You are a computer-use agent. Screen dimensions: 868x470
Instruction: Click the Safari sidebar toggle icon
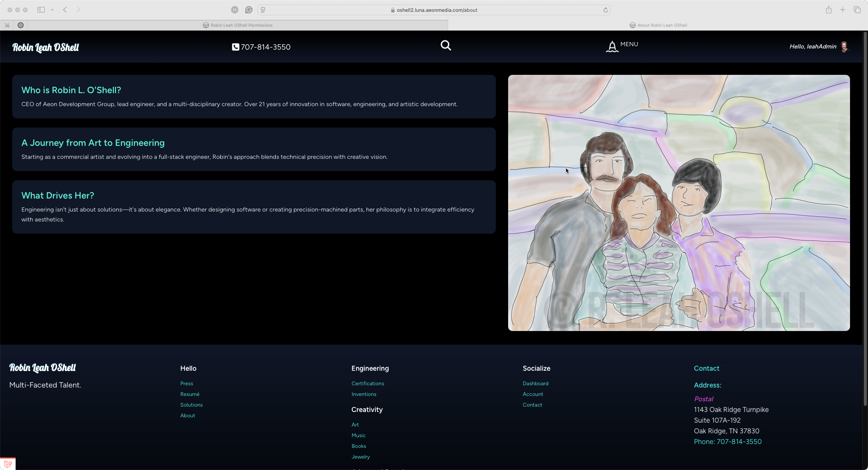tap(41, 10)
